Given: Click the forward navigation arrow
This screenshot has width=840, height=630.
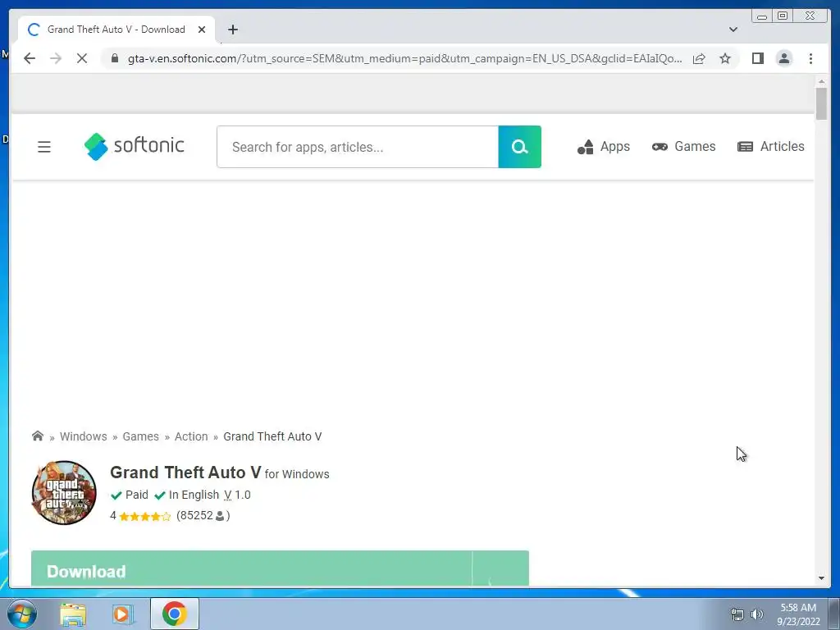Looking at the screenshot, I should [x=56, y=58].
